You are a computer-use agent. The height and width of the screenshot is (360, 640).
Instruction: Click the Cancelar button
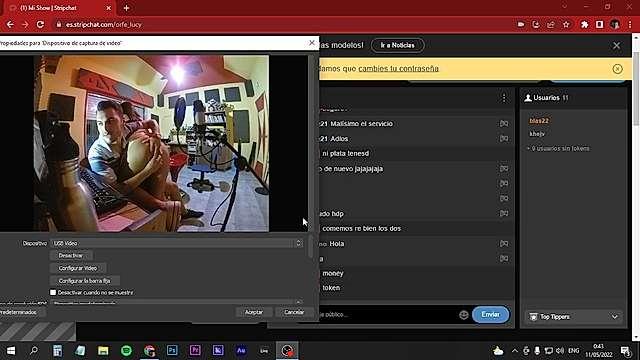pos(294,312)
